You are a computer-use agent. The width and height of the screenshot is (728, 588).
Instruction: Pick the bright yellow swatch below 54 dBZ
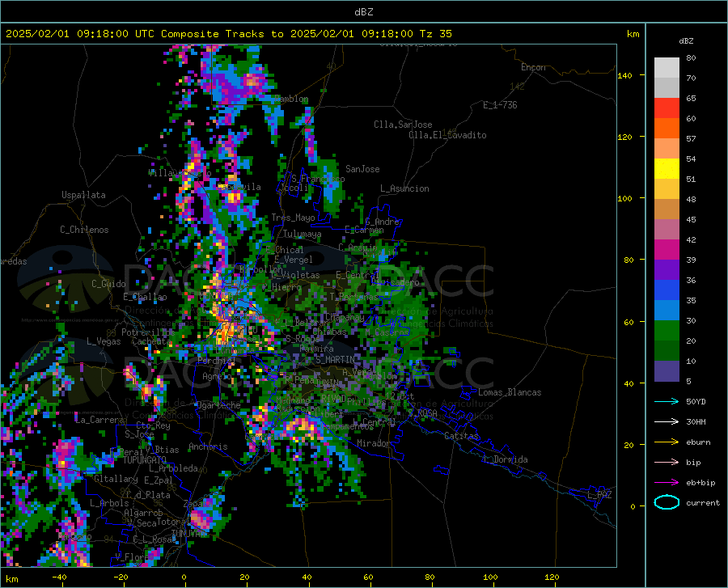click(x=667, y=168)
